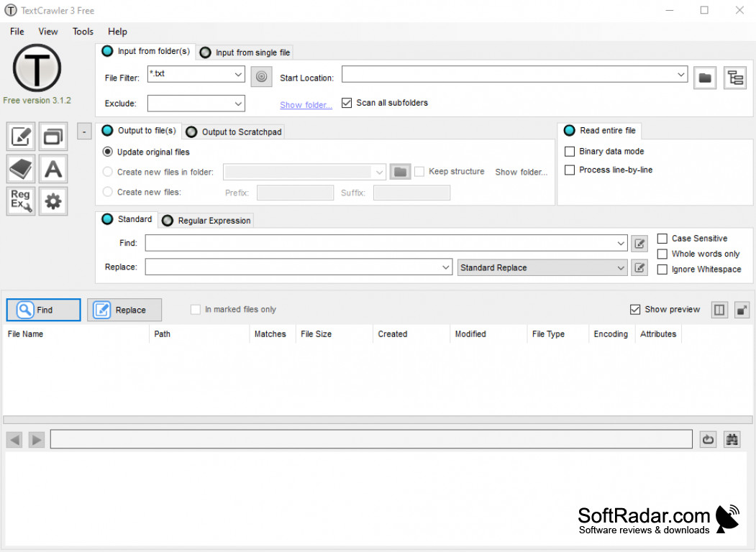This screenshot has height=552, width=756.
Task: Click the Replace button
Action: coord(124,310)
